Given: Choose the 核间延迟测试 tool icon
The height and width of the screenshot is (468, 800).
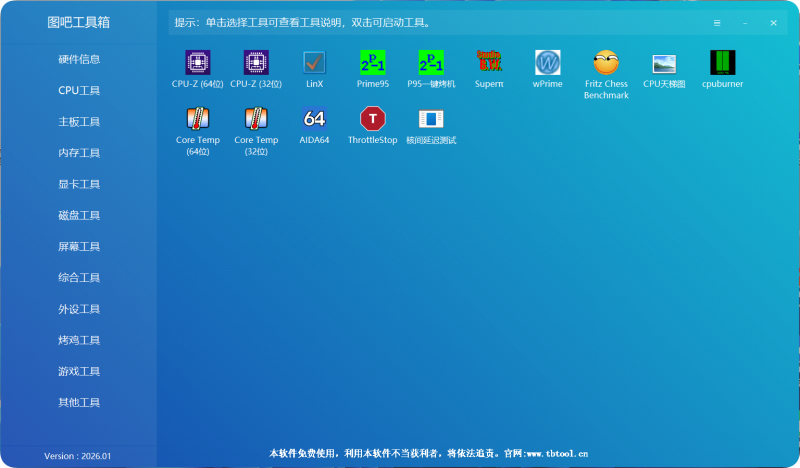Looking at the screenshot, I should click(x=431, y=119).
